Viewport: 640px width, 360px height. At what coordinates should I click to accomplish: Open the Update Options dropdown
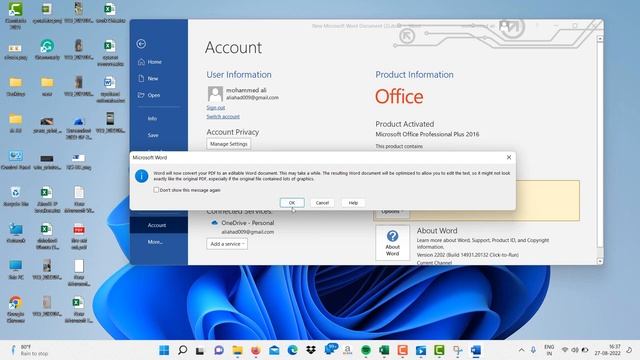pyautogui.click(x=392, y=211)
